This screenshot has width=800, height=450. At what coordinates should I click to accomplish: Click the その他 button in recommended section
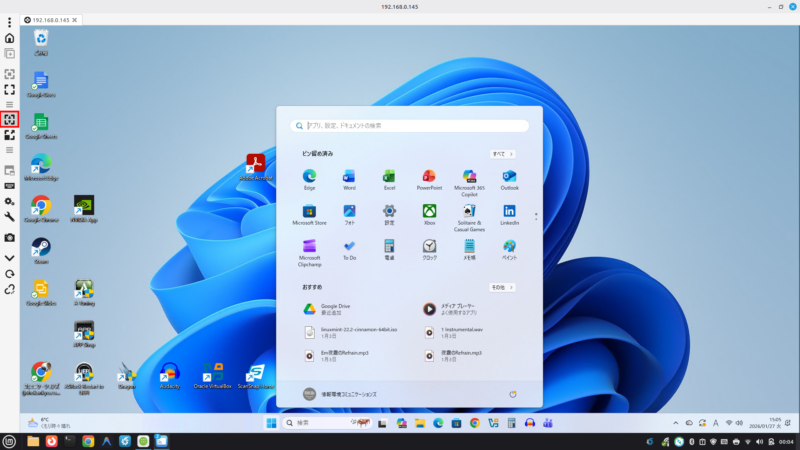(502, 287)
